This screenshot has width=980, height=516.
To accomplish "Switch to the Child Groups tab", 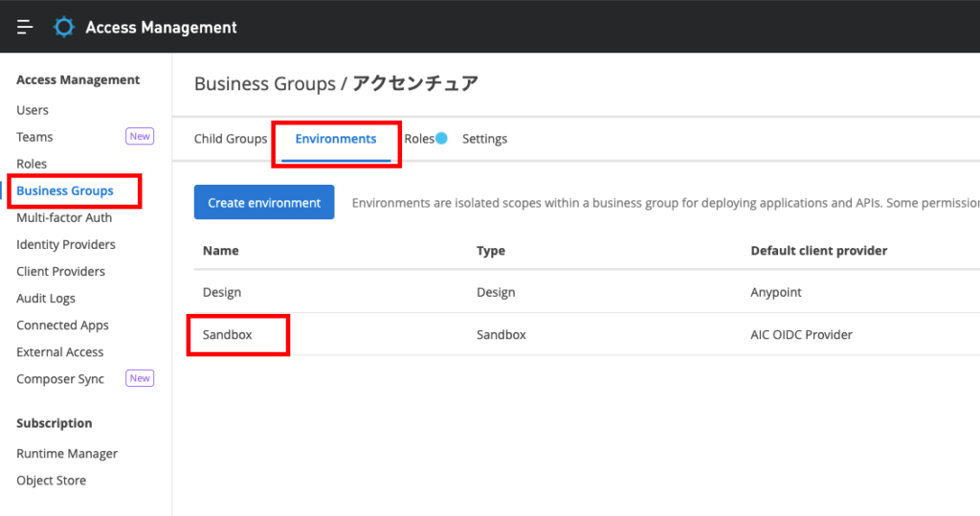I will (231, 139).
